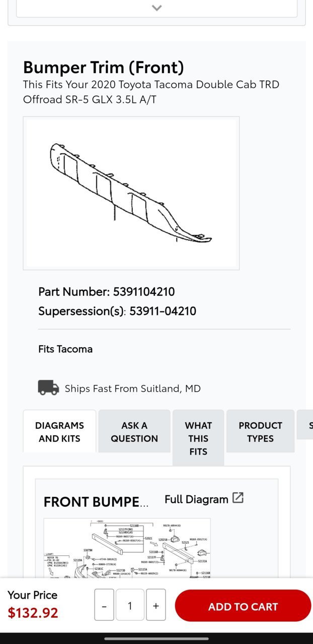
Task: Tap the shipping truck icon
Action: click(x=48, y=388)
